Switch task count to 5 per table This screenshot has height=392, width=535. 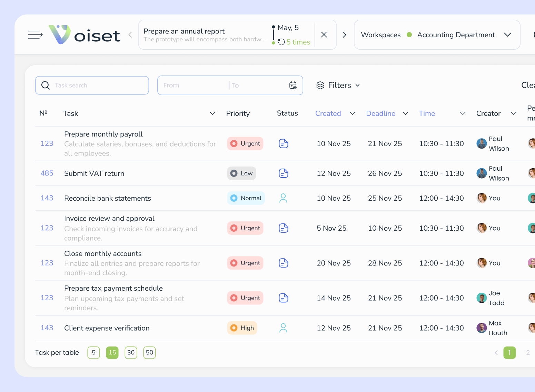pos(93,352)
